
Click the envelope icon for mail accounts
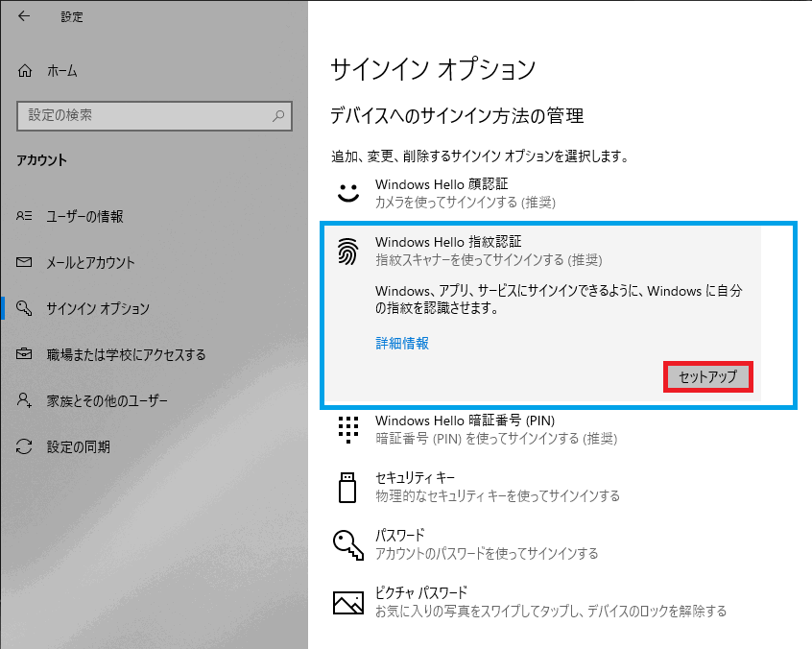(24, 262)
